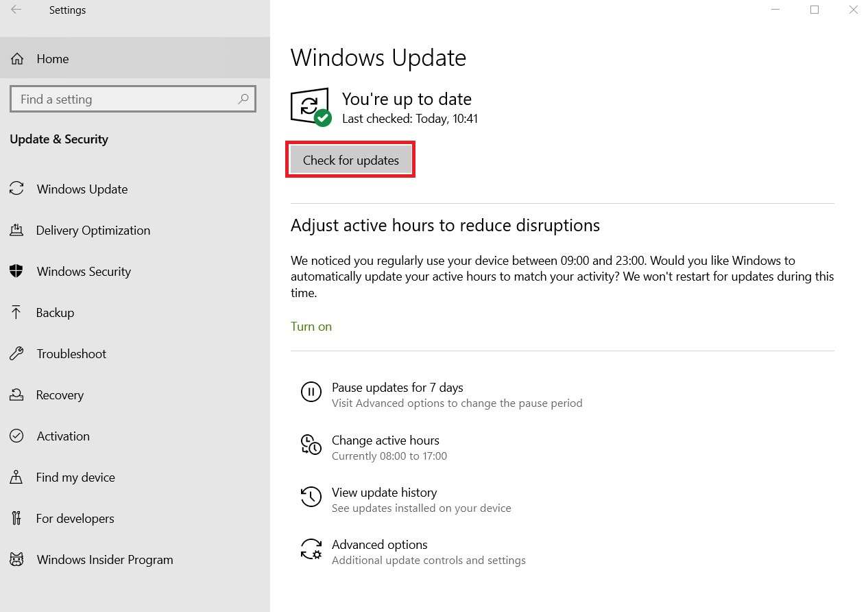Screen dimensions: 868x612
Task: Click the back arrow in Settings
Action: click(16, 10)
